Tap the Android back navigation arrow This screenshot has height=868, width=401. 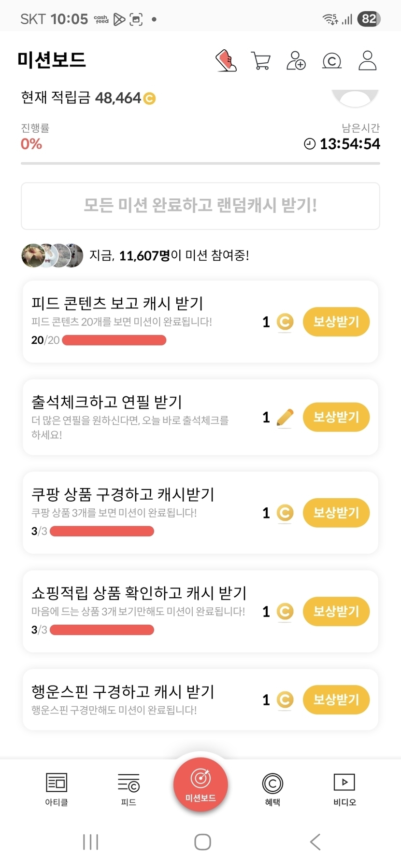tap(315, 841)
